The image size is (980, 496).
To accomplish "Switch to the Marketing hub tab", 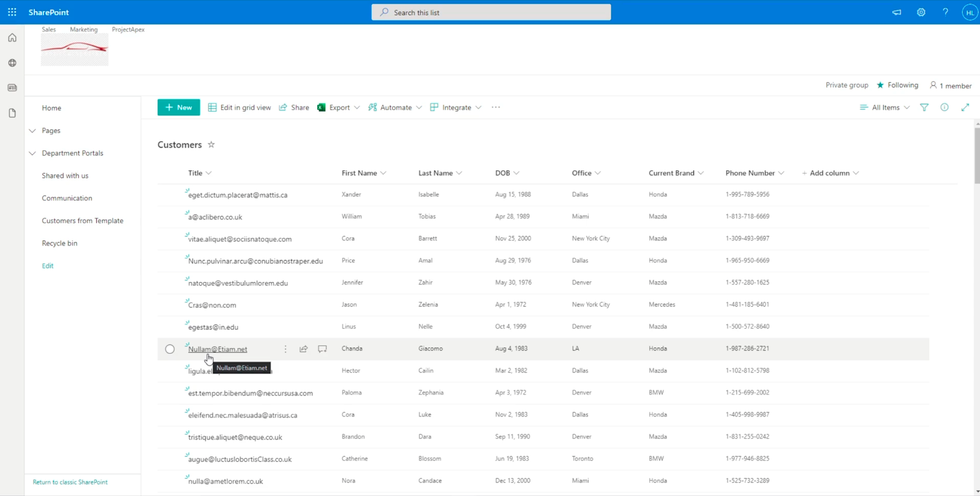I will (x=83, y=29).
